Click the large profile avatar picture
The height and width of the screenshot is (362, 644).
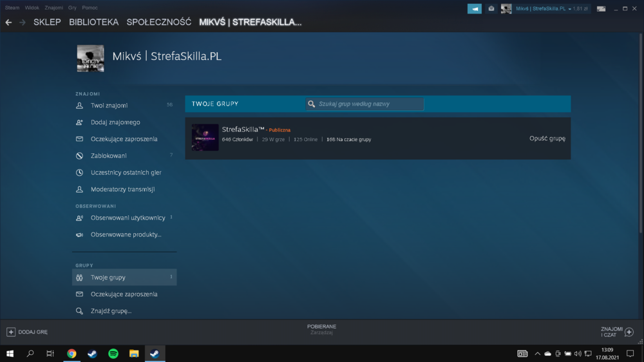90,59
